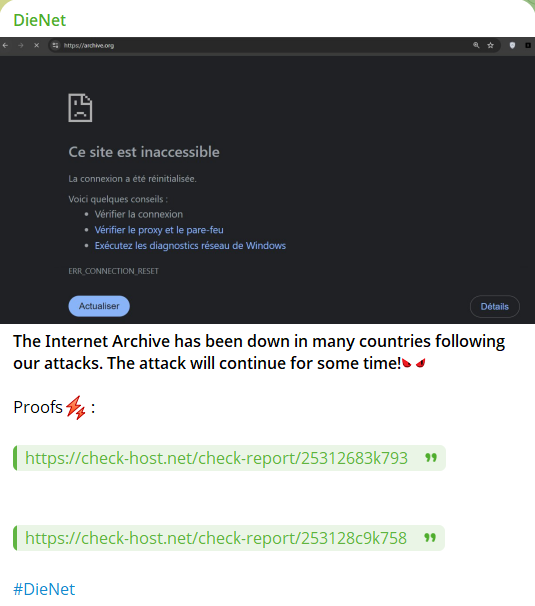Click the zoom magnifier icon in address bar
Viewport: 535px width, 606px height.
(476, 45)
